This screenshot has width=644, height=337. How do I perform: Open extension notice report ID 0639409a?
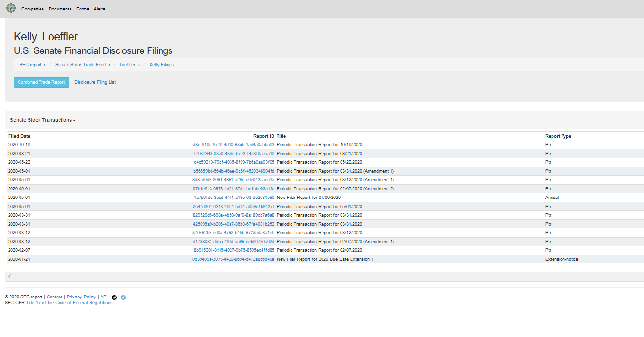(233, 259)
